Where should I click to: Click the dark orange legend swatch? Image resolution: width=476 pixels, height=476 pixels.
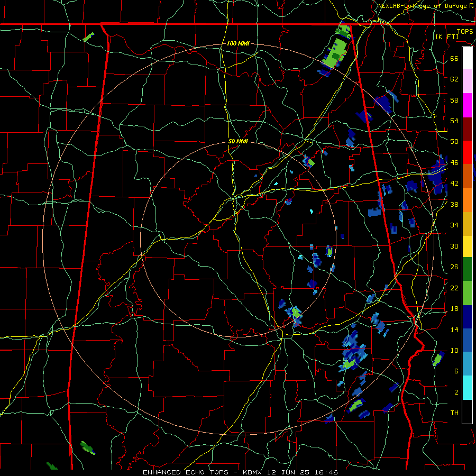[x=467, y=176]
